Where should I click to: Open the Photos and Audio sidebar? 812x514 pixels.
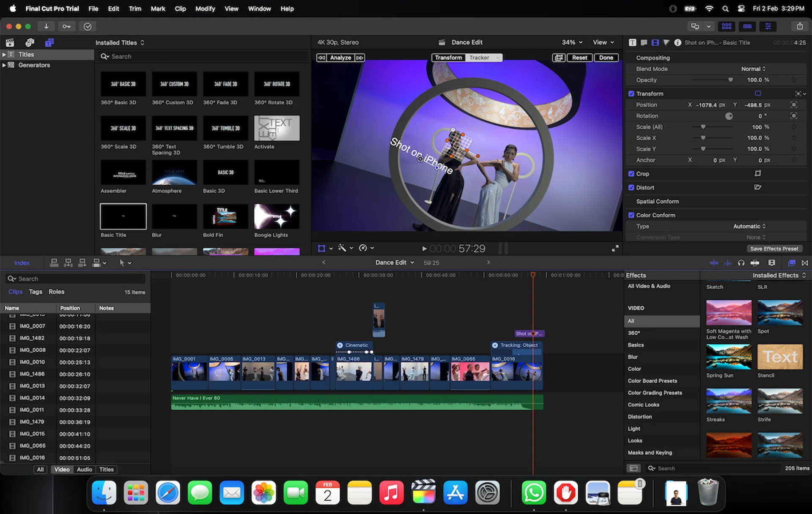(29, 42)
